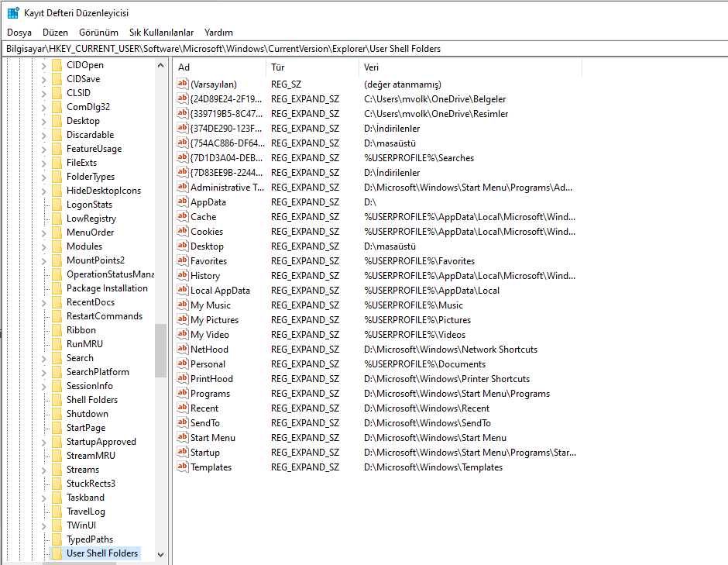
Task: Click the folder icon of Shutdown key
Action: 57,414
